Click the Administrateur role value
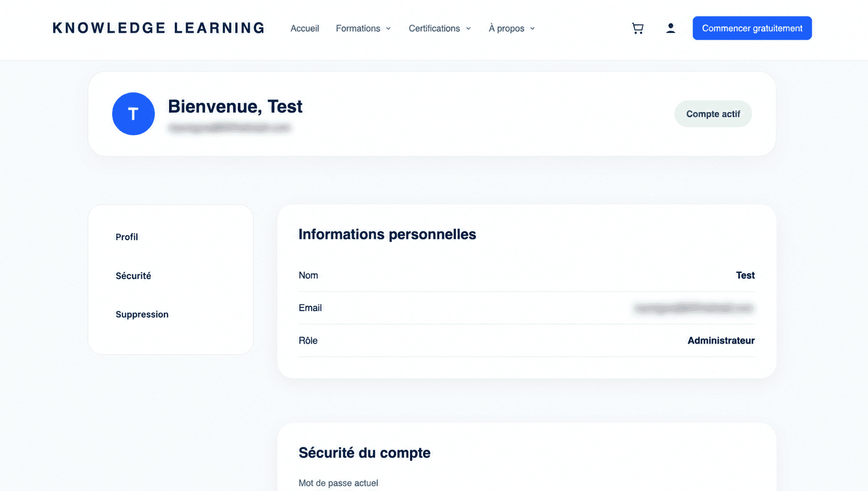868x491 pixels. (721, 341)
